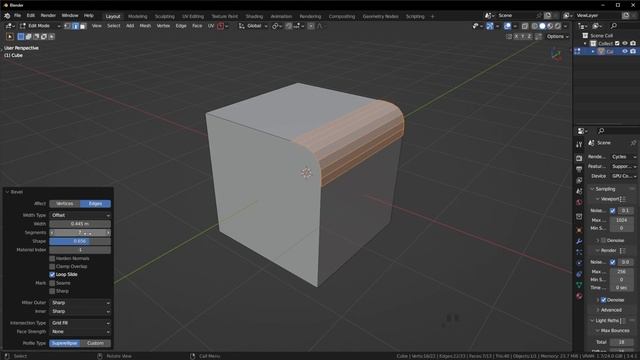The image size is (640, 360).
Task: Click the outliner search icon
Action: 613,26
